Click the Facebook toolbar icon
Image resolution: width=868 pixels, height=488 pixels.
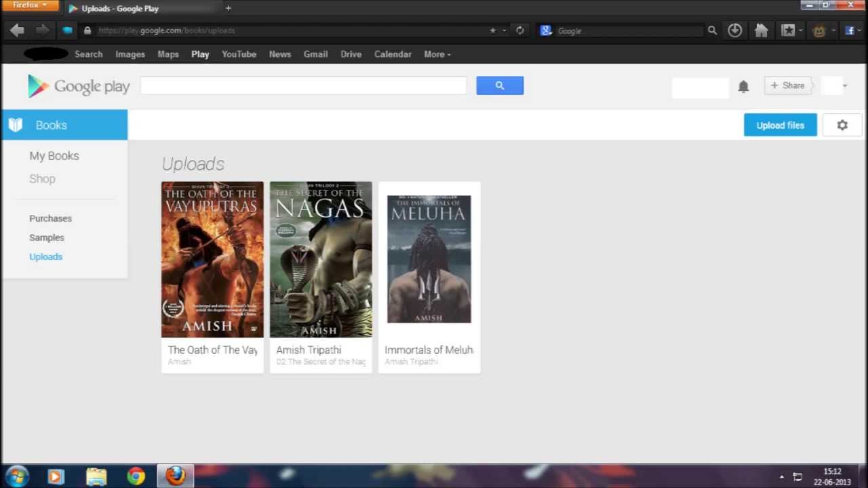[850, 30]
